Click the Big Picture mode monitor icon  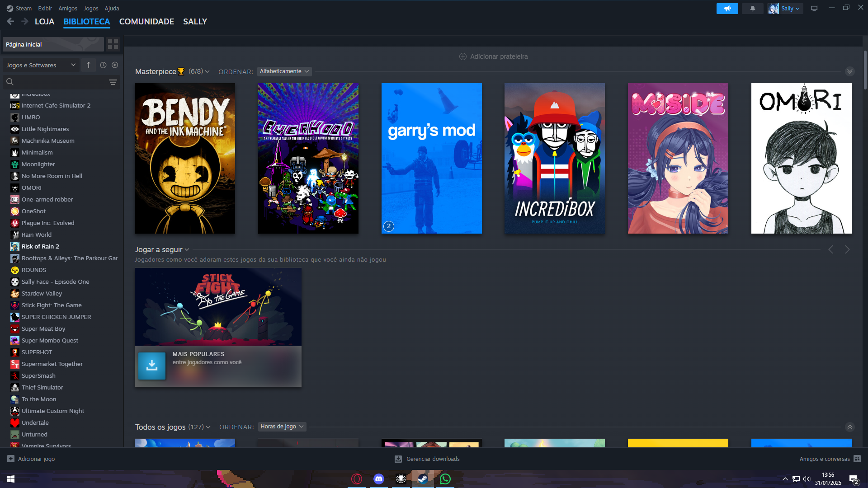coord(814,9)
